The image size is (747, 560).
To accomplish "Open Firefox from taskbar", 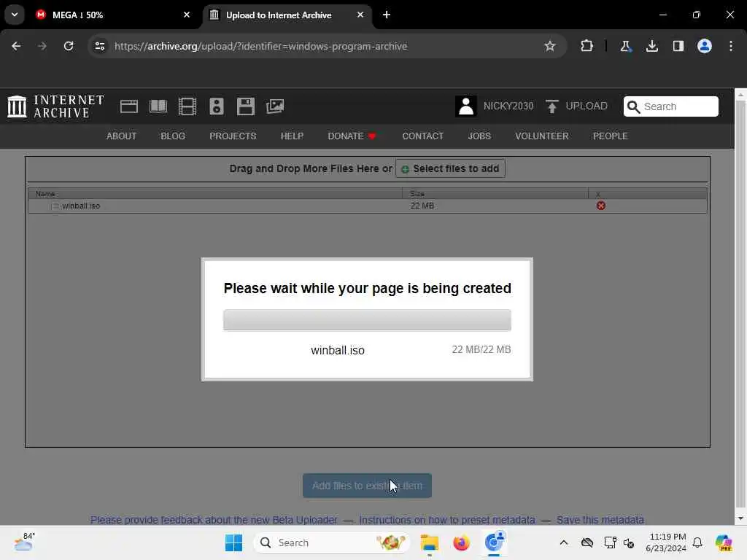I will pyautogui.click(x=461, y=542).
